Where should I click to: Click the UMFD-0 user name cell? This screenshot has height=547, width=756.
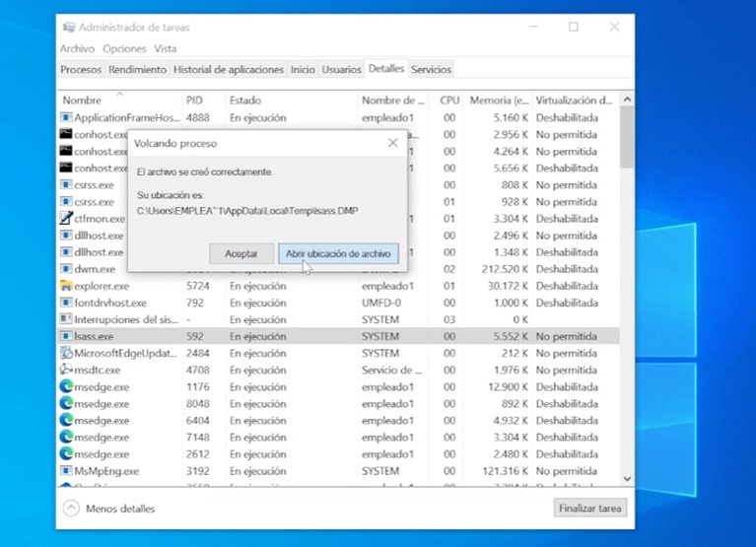pyautogui.click(x=381, y=303)
